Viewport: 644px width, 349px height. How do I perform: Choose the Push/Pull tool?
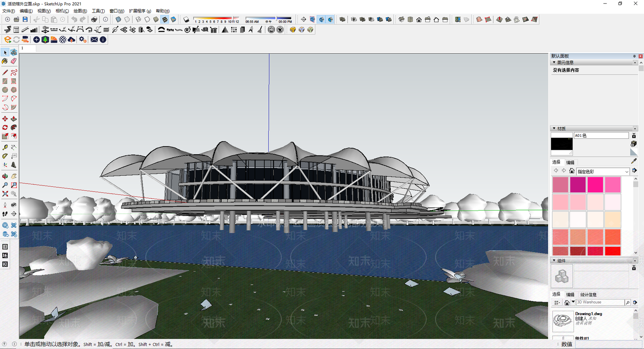[x=14, y=119]
